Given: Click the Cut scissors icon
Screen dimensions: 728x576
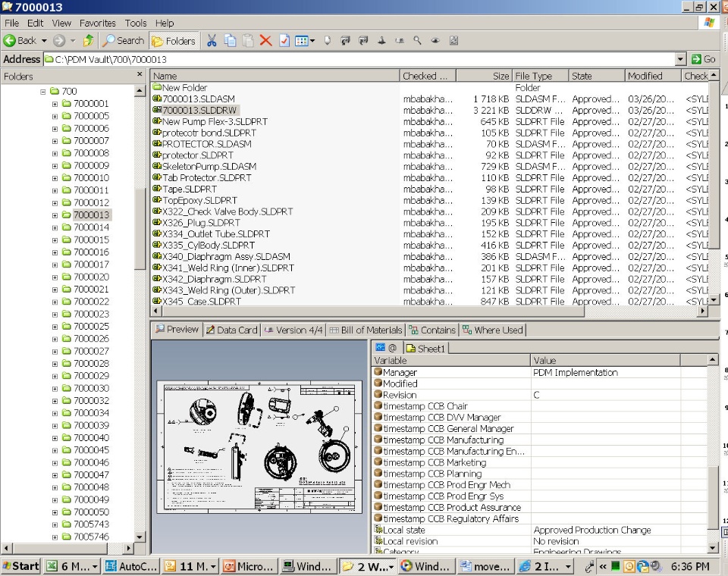Looking at the screenshot, I should point(212,41).
